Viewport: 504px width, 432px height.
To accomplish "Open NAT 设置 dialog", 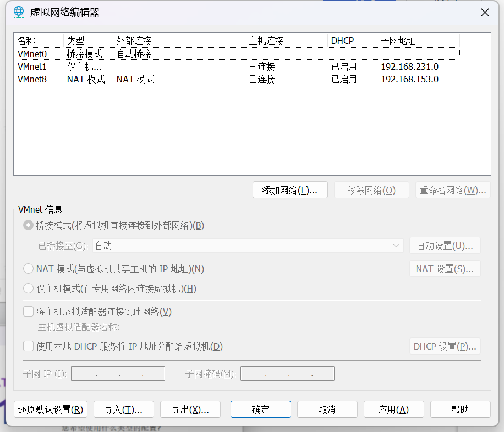I will coord(445,269).
